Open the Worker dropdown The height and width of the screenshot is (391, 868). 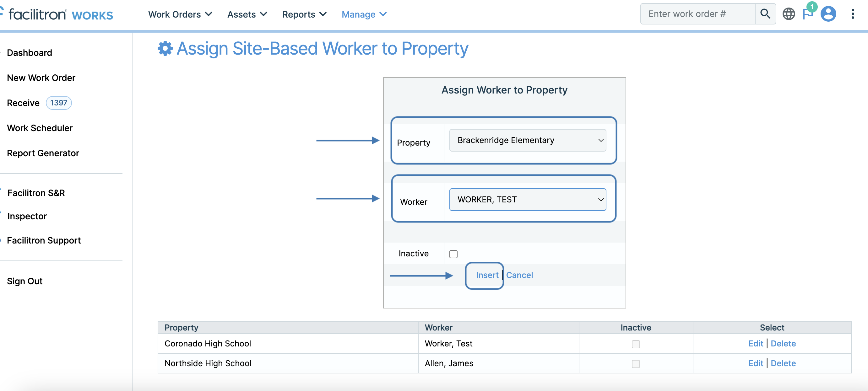point(527,199)
